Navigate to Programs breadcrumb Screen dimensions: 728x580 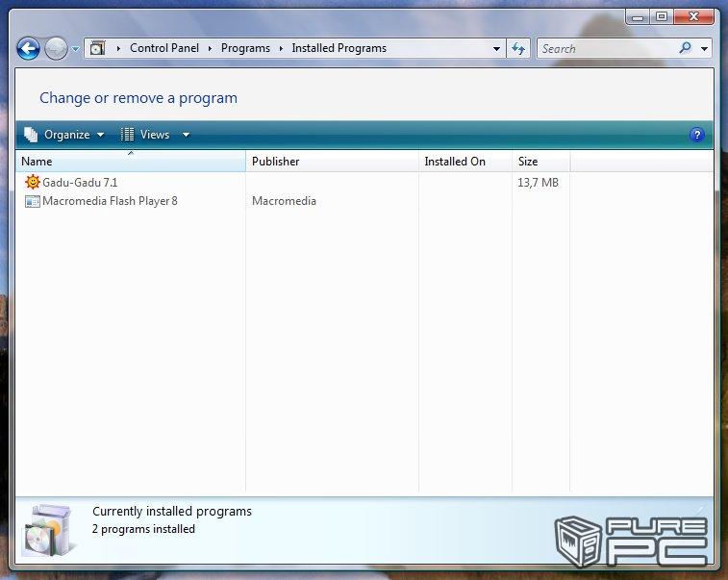pyautogui.click(x=245, y=48)
